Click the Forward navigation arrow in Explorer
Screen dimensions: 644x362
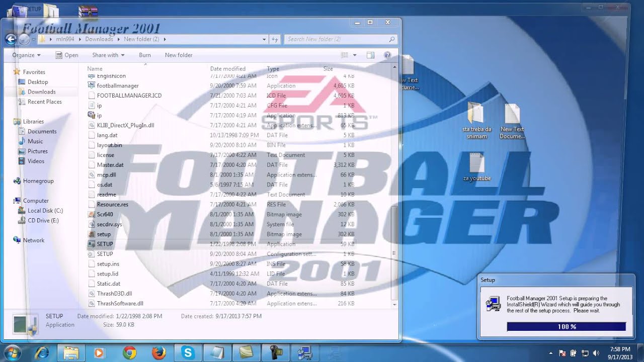(x=24, y=39)
